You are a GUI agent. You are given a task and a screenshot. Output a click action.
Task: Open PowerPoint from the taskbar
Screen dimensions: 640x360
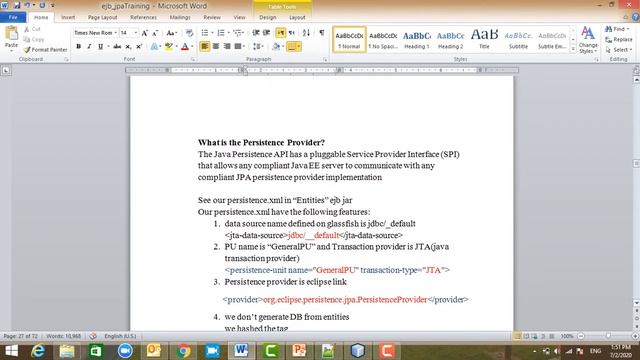coord(299,351)
